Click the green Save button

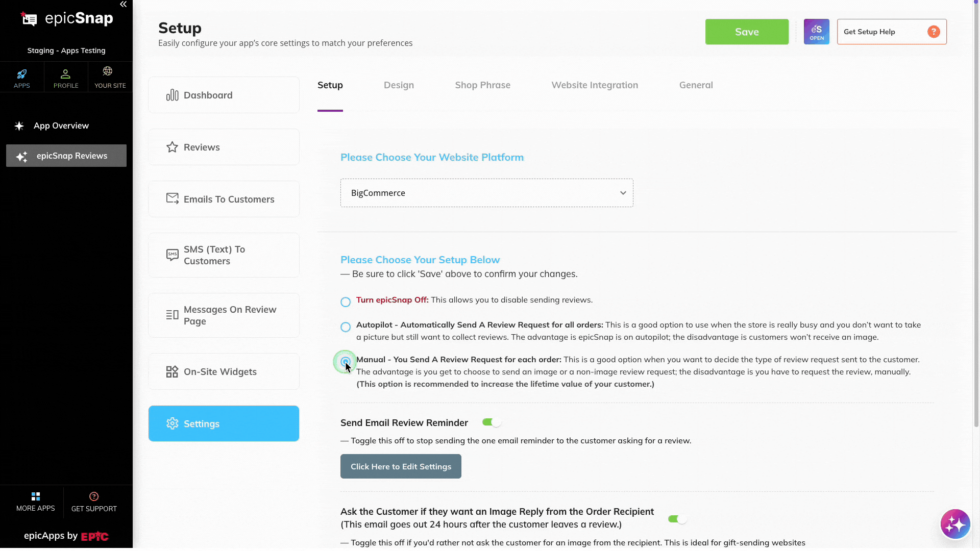747,32
